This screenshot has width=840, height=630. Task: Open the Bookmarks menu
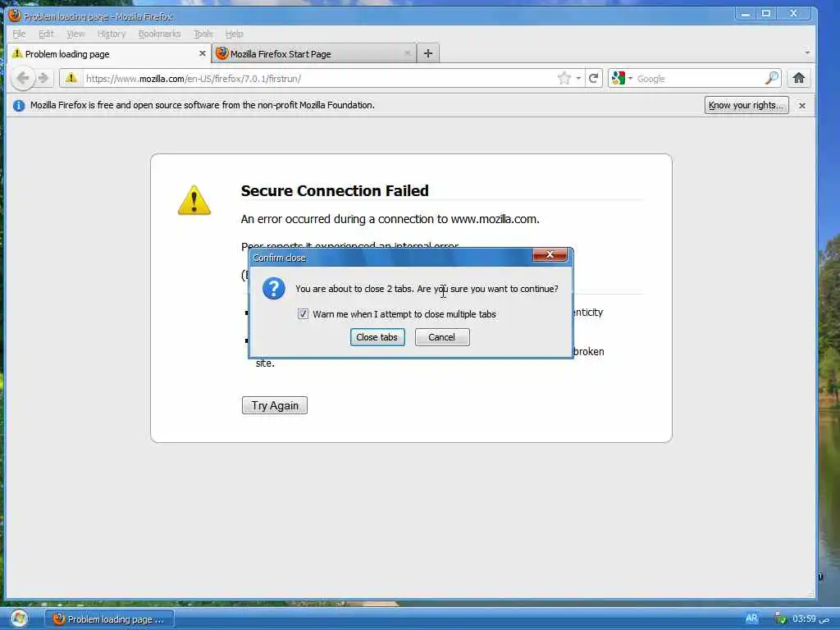159,34
